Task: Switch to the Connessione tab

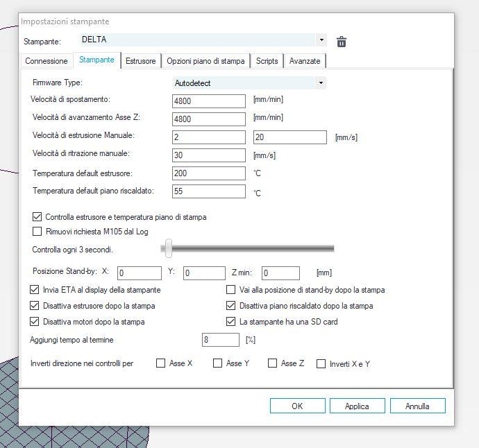Action: tap(47, 61)
